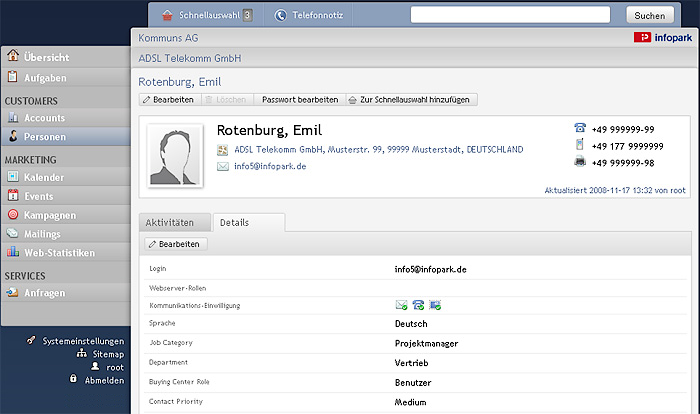Select Personen in the sidebar
This screenshot has height=414, width=700.
(x=66, y=136)
